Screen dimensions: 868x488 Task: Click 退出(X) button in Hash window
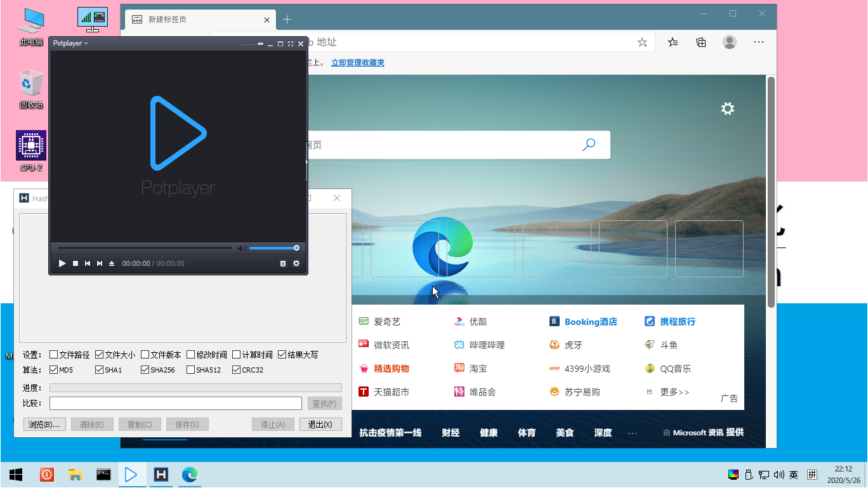pos(320,425)
